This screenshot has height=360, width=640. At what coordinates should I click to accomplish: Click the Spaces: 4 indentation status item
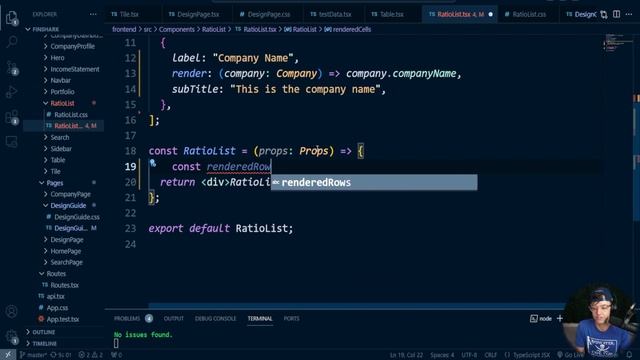442,355
